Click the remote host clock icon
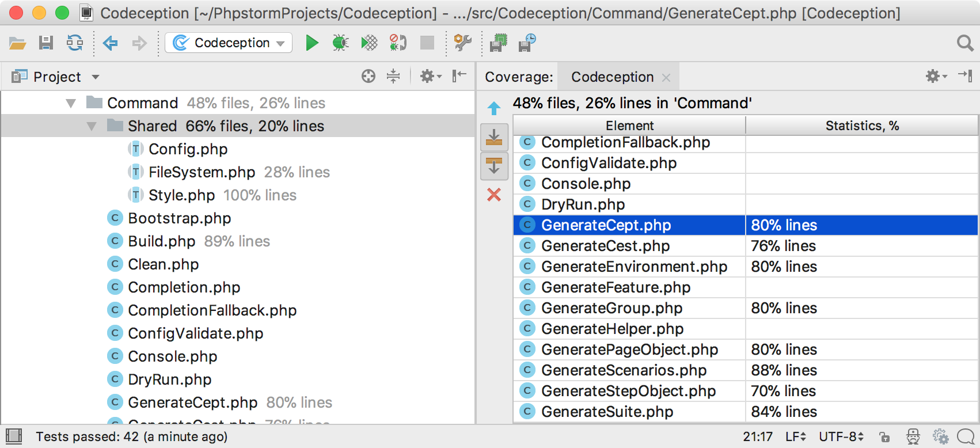The image size is (980, 448). pyautogui.click(x=527, y=43)
